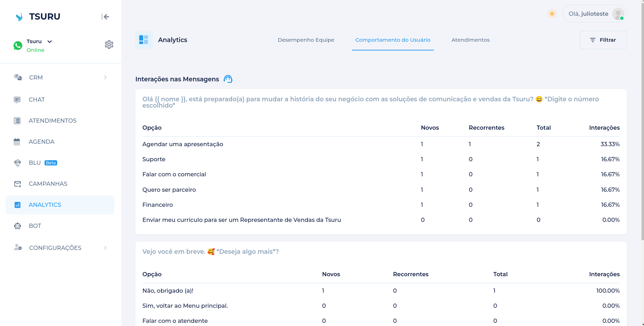
Task: Click the headset icon beside Interações nas Mensagens
Action: [228, 79]
